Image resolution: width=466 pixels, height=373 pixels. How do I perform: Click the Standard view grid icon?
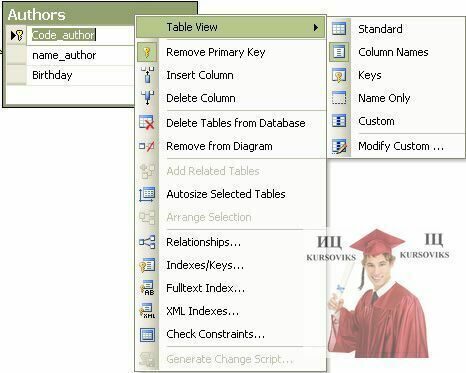(339, 29)
